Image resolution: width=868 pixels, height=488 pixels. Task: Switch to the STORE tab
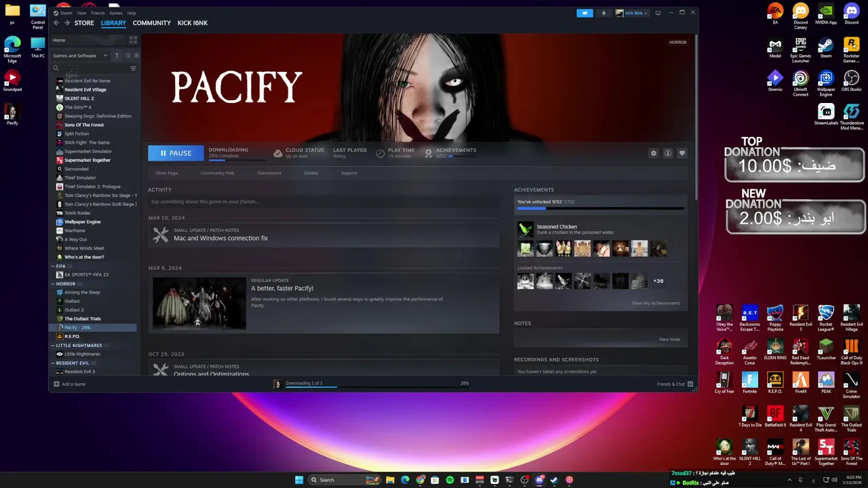click(x=84, y=23)
